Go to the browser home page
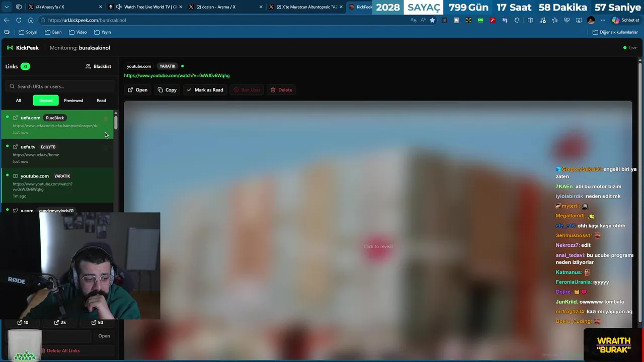The image size is (644, 362). click(31, 20)
